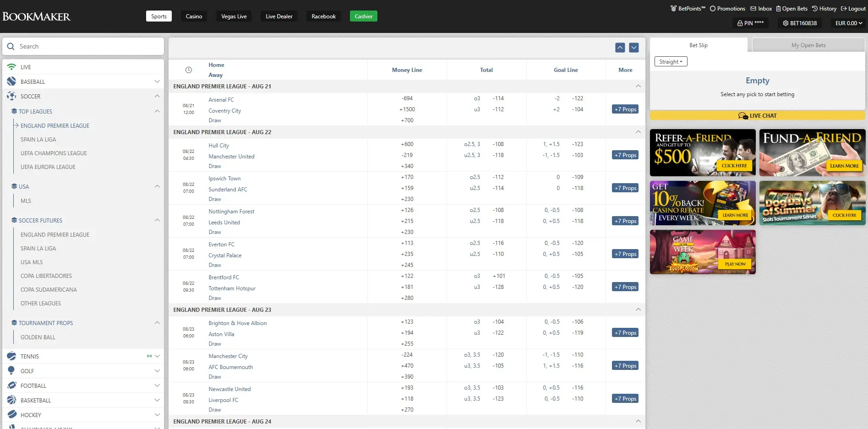Click the baseball sport icon
868x429 pixels.
(x=11, y=81)
